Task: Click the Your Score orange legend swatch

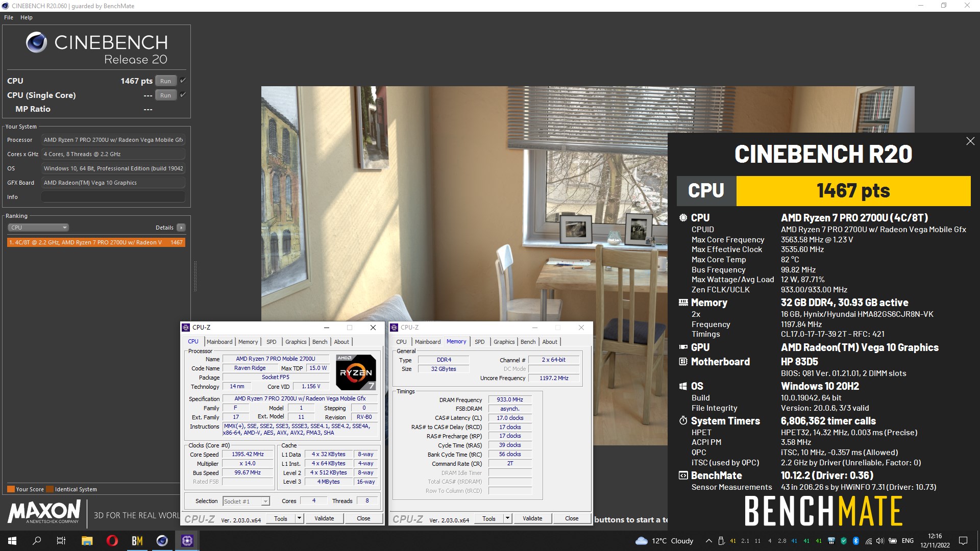Action: point(11,489)
